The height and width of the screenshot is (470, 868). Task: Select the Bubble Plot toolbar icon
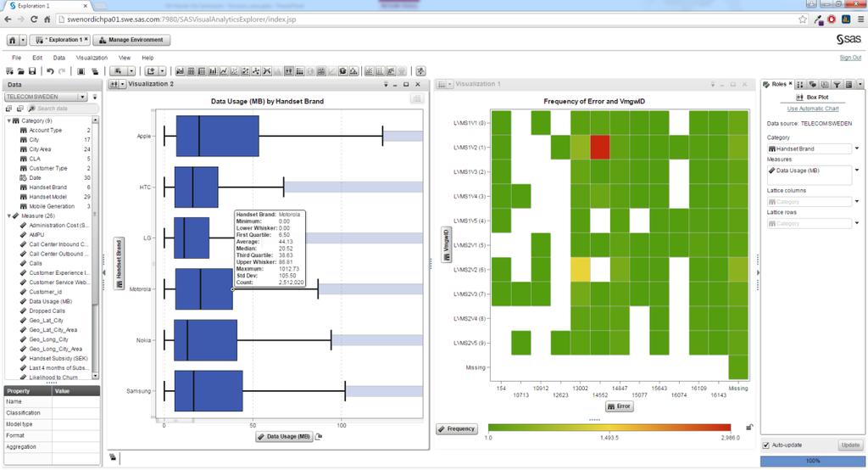[245, 71]
